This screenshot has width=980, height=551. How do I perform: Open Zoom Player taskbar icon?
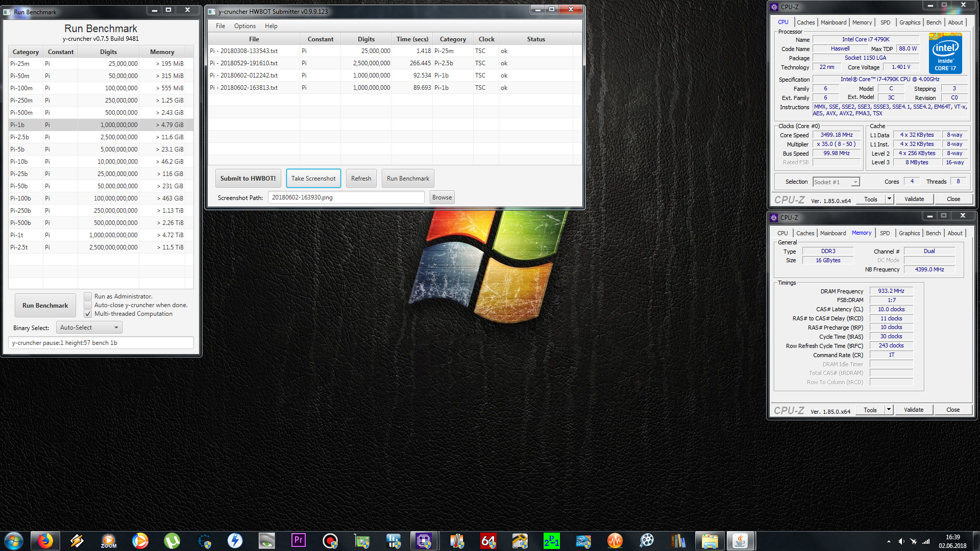109,541
